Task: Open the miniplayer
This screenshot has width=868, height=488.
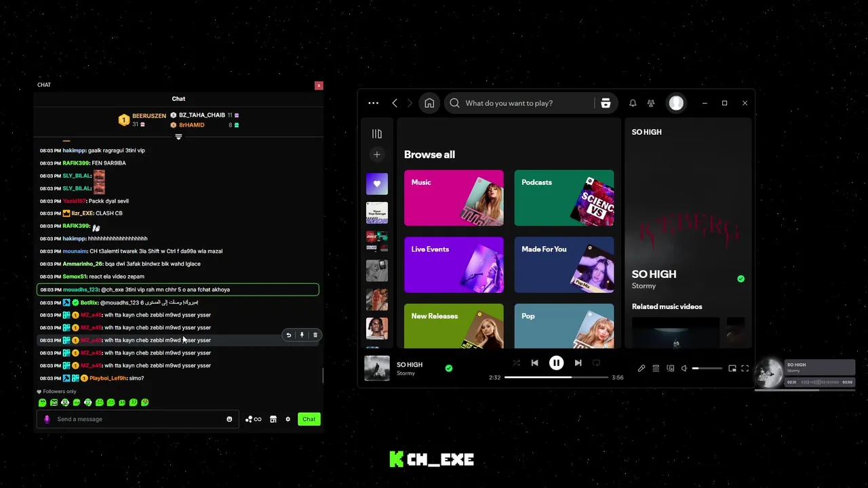Action: point(732,368)
